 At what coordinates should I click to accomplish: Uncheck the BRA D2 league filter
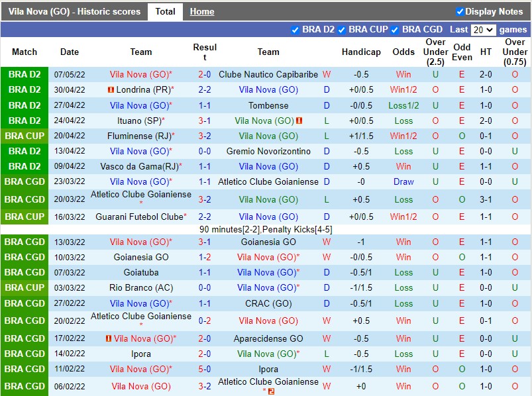click(295, 30)
